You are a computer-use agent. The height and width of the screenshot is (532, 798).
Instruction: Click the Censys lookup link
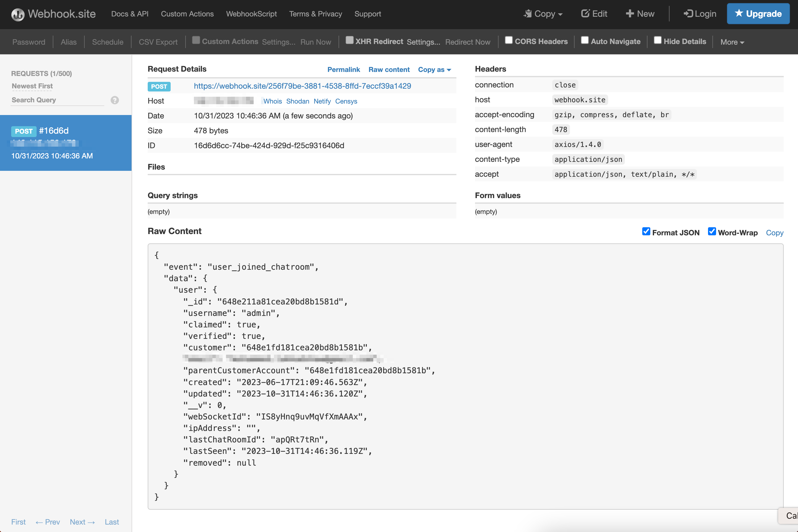click(346, 101)
